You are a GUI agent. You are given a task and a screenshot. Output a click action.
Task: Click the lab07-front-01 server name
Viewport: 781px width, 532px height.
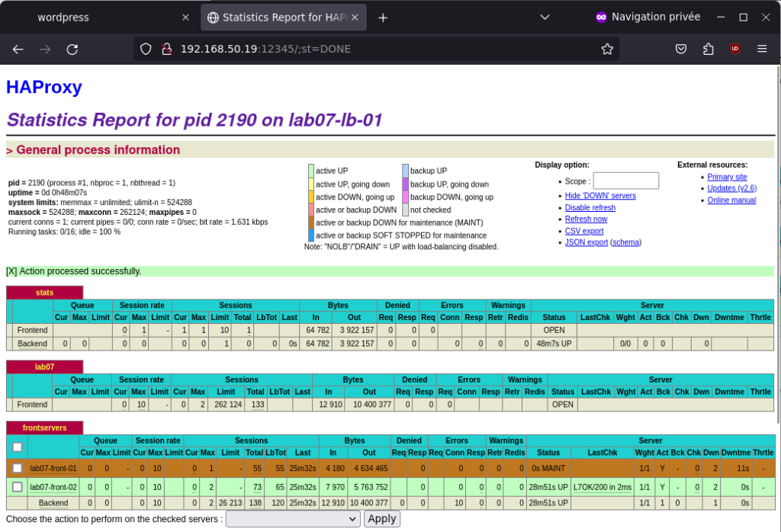coord(53,468)
